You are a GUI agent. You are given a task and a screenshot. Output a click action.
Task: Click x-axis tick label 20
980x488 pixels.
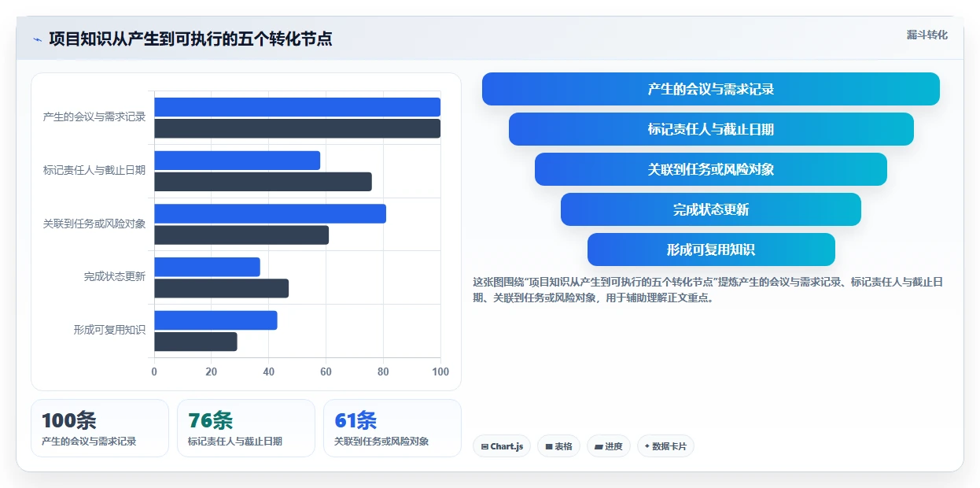[212, 372]
